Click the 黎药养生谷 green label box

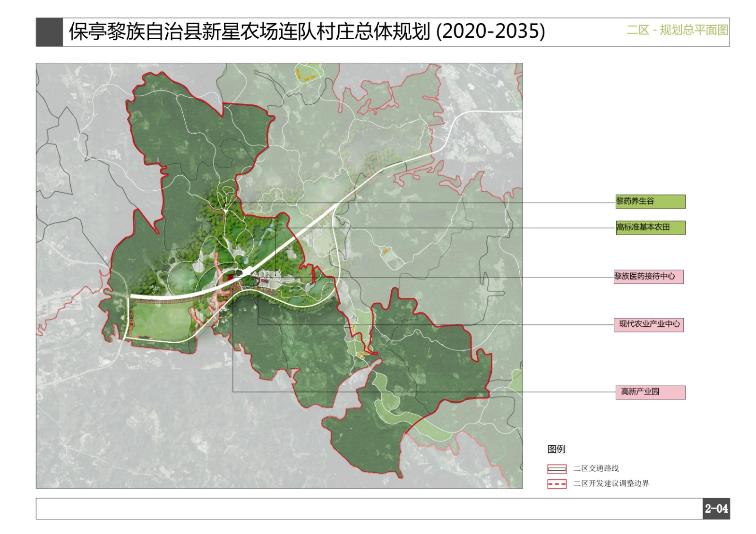[x=650, y=202]
